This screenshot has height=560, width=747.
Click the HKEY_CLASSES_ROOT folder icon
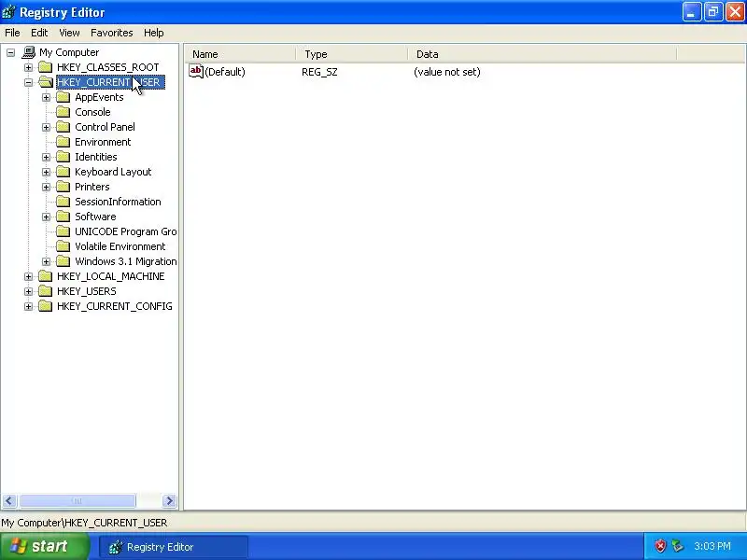tap(45, 67)
